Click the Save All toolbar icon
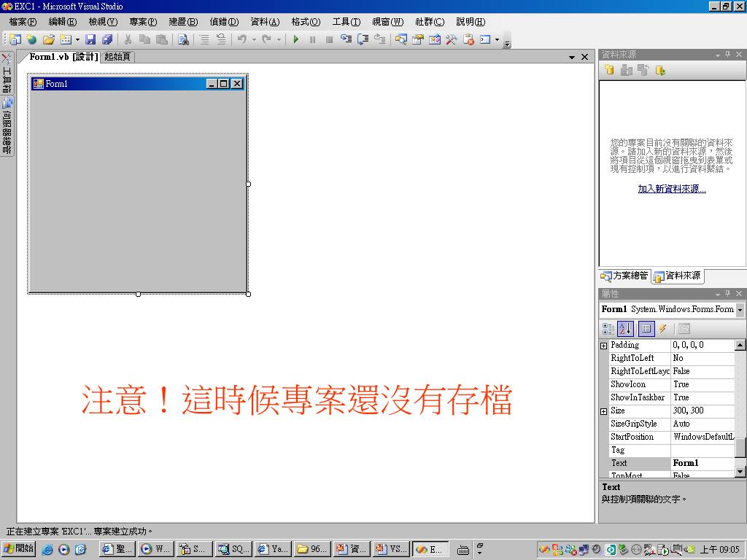747x560 pixels. pyautogui.click(x=107, y=39)
